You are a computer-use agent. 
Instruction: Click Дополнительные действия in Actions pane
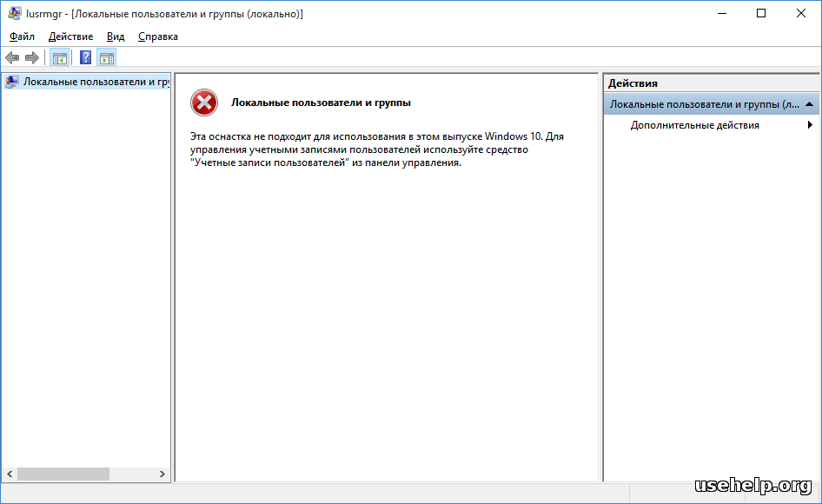point(694,125)
